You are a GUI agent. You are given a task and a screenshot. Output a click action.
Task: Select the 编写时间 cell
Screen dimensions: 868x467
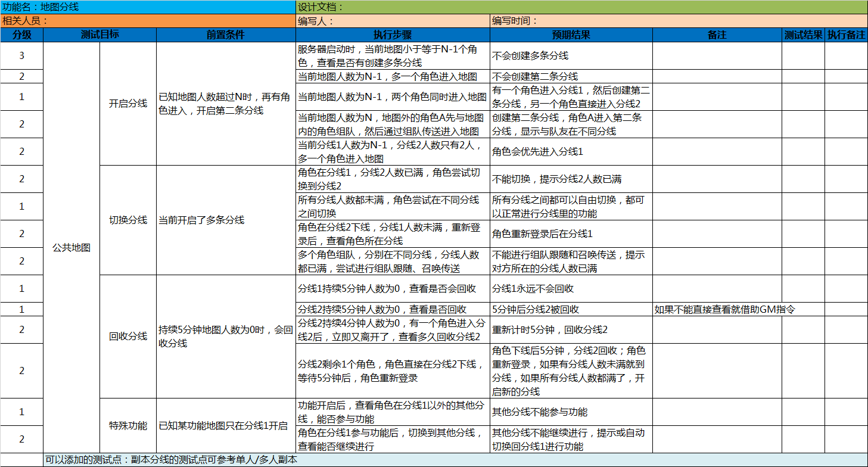(x=679, y=21)
